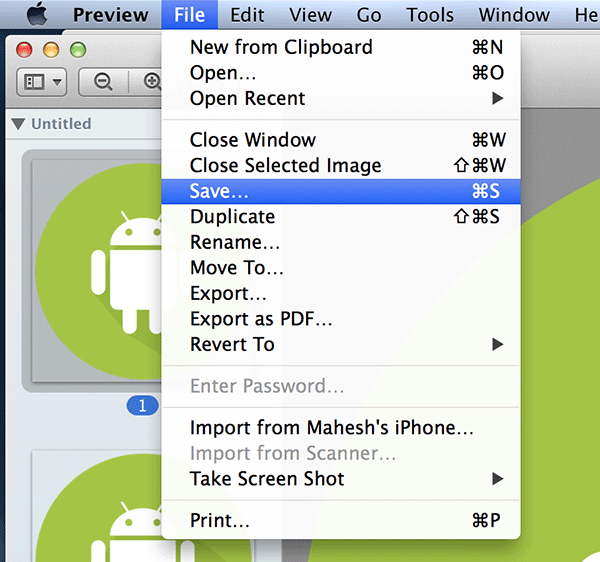The image size is (600, 562).
Task: Click the Export… menu item
Action: tap(341, 293)
